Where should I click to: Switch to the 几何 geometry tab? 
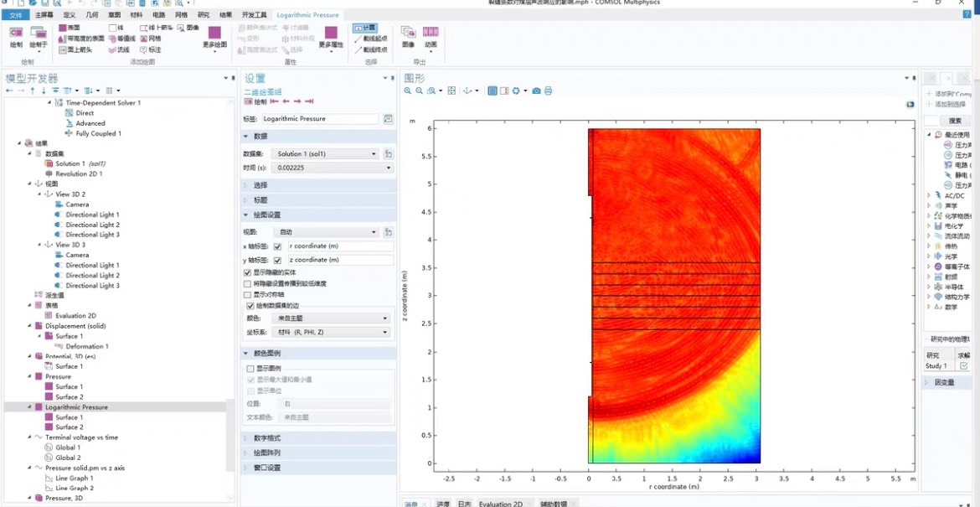pos(91,15)
